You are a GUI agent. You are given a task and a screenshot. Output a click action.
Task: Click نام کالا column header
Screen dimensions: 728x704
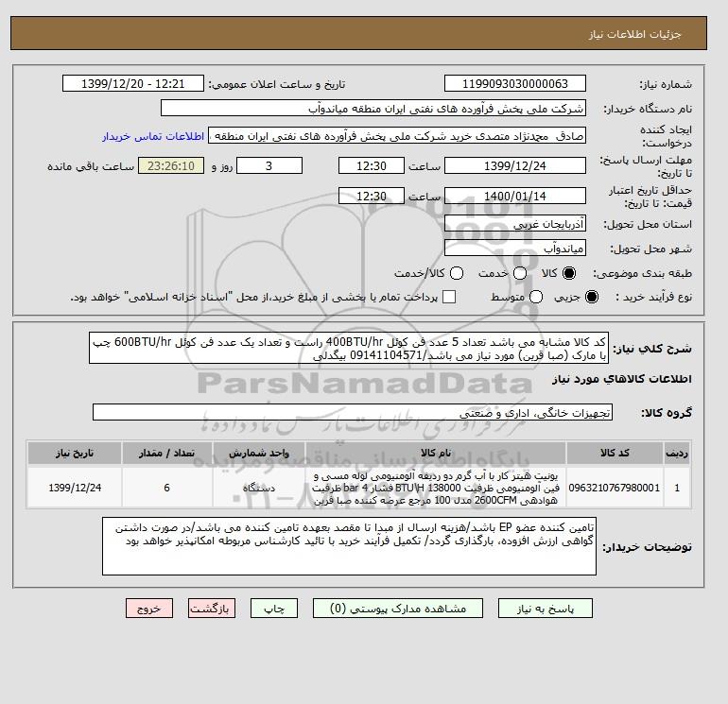(x=436, y=453)
